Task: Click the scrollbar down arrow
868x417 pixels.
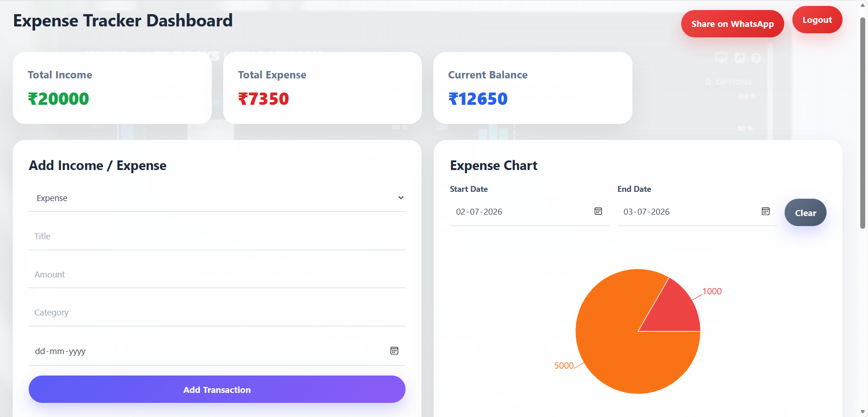Action: point(863,412)
